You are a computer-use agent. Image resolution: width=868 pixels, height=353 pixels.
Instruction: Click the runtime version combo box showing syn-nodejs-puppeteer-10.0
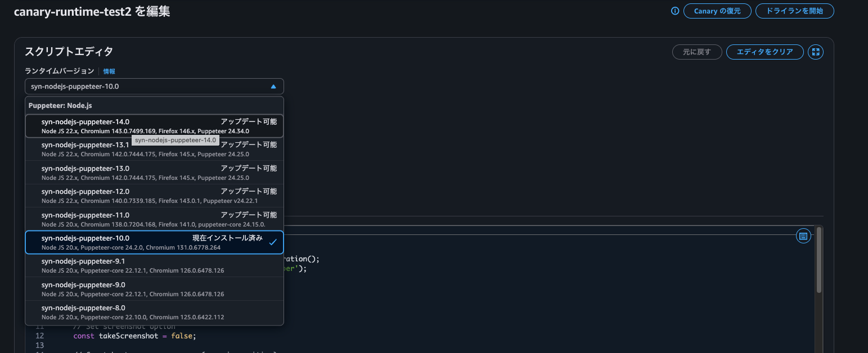click(154, 87)
